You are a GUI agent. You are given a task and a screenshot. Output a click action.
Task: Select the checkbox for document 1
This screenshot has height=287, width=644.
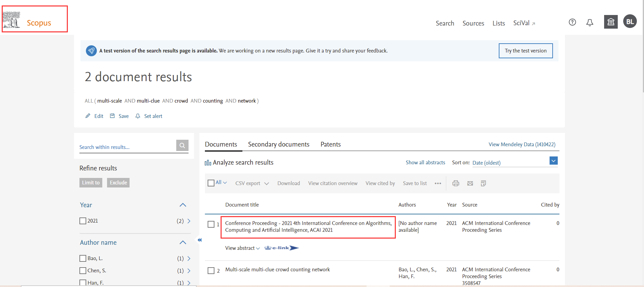(x=211, y=224)
